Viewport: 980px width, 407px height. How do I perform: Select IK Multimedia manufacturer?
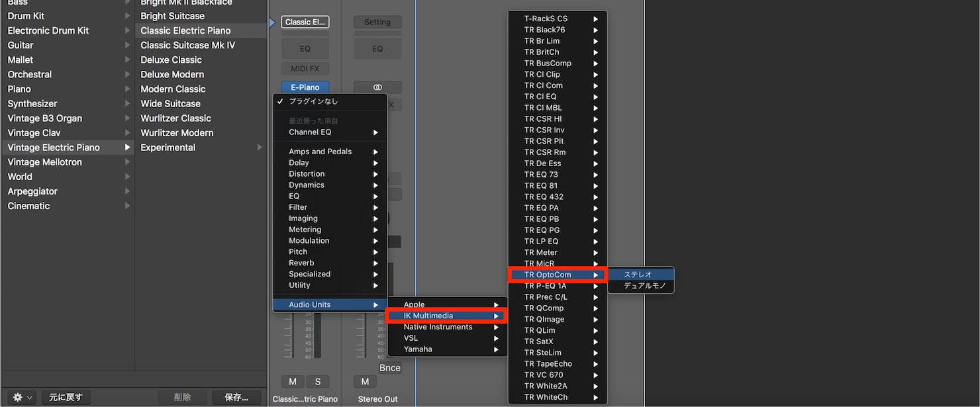[447, 316]
